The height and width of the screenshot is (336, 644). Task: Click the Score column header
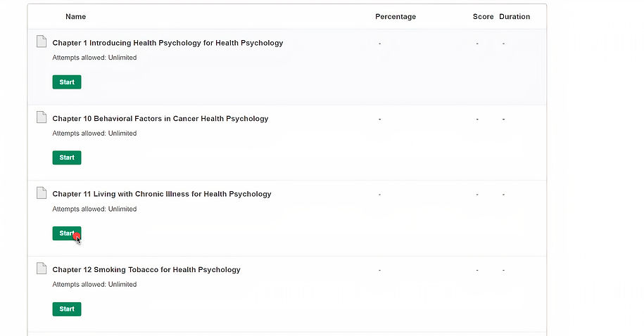coord(483,16)
